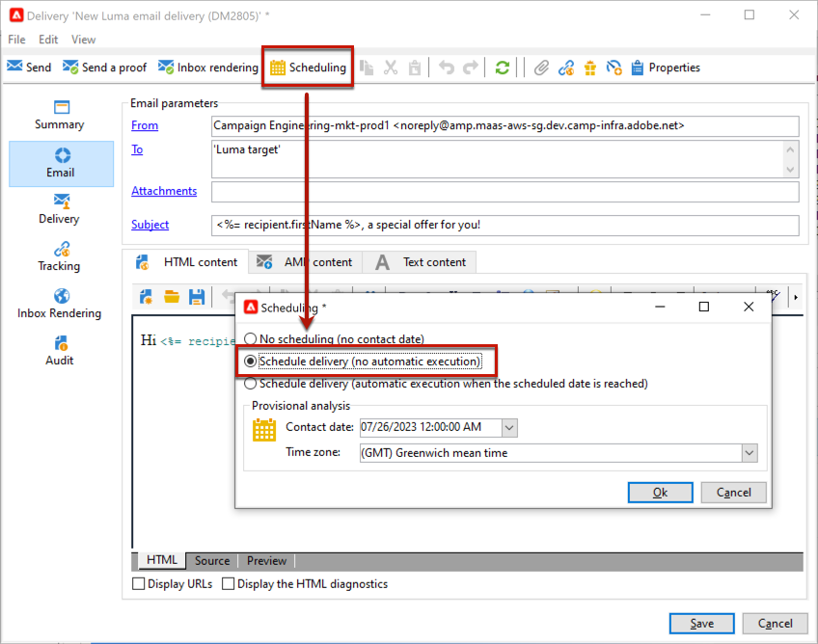Click Ok in Scheduling dialog
The height and width of the screenshot is (644, 818).
coord(660,493)
